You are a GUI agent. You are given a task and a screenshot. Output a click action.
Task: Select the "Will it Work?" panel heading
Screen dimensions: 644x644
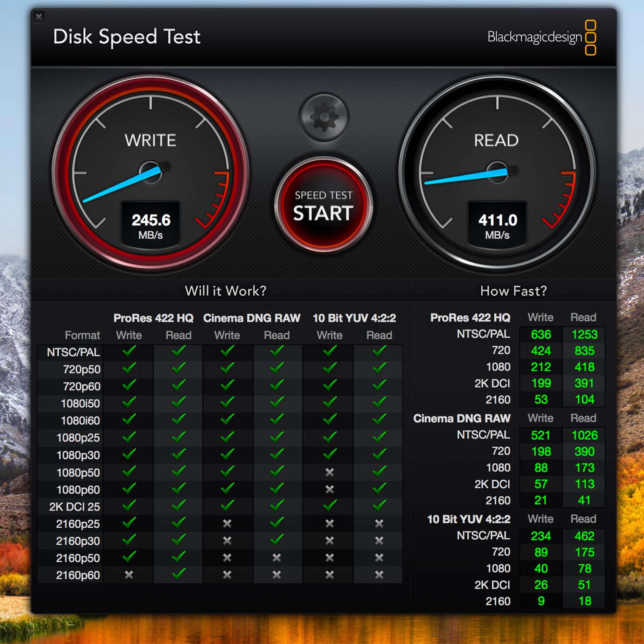coord(225,291)
